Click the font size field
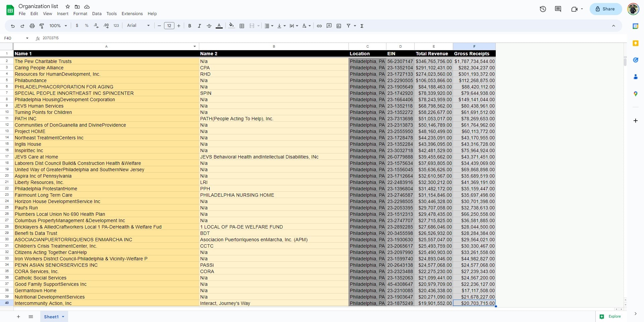644x322 pixels. (169, 26)
